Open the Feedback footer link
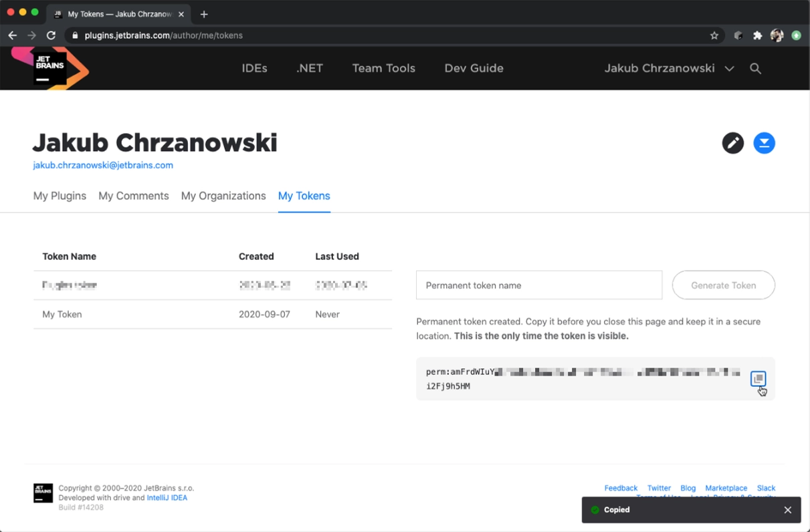 pyautogui.click(x=621, y=489)
